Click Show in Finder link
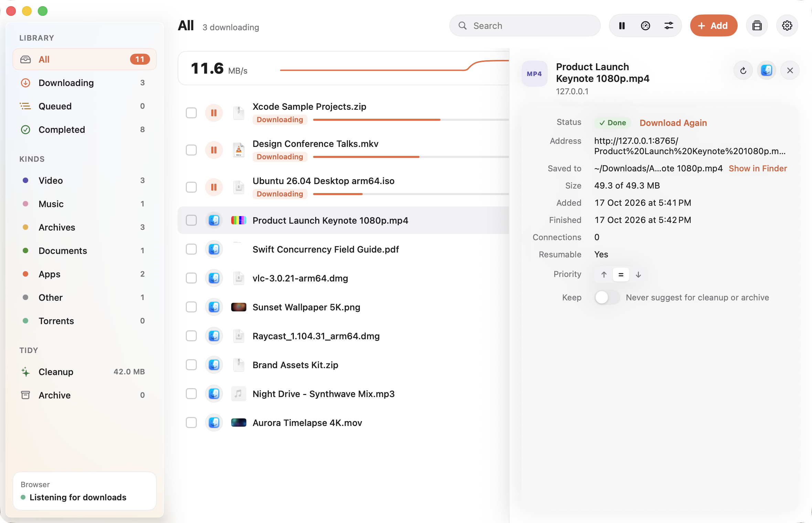Viewport: 812px width, 523px height. 758,168
